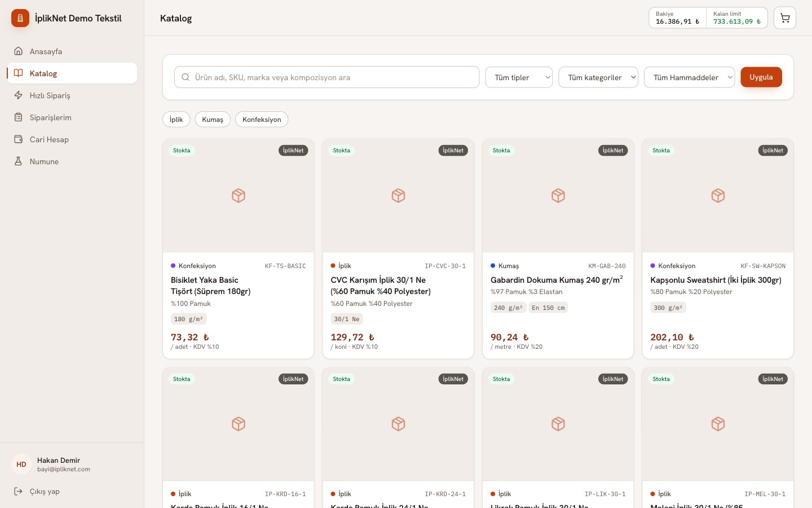Filter by İplik chip
This screenshot has width=812, height=508.
(176, 119)
